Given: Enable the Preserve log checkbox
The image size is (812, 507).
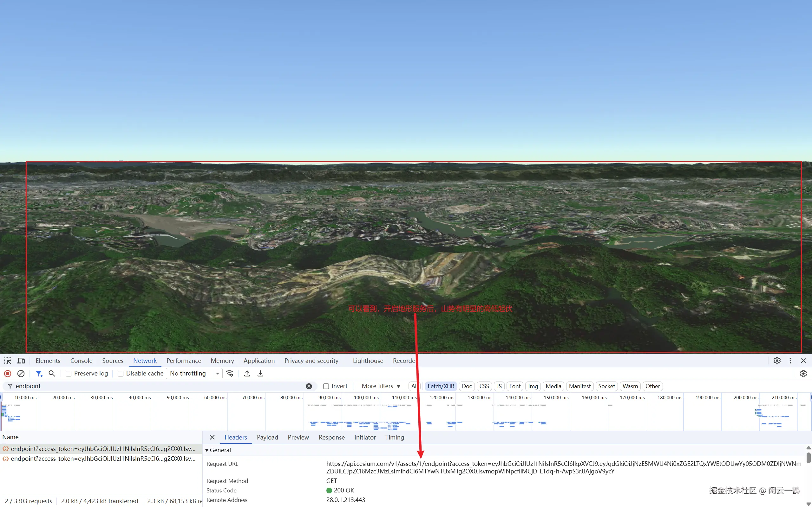Looking at the screenshot, I should (69, 374).
